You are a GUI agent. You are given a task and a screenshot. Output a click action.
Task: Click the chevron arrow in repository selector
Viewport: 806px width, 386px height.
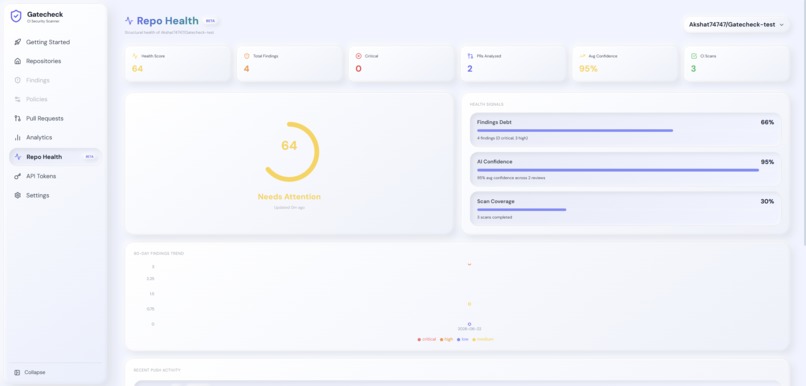pos(781,25)
